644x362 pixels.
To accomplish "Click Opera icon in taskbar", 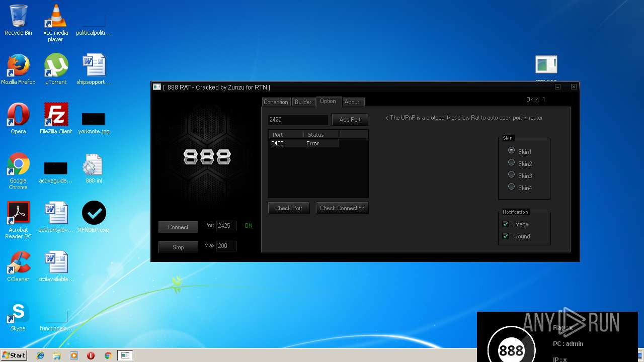I will coord(91,355).
